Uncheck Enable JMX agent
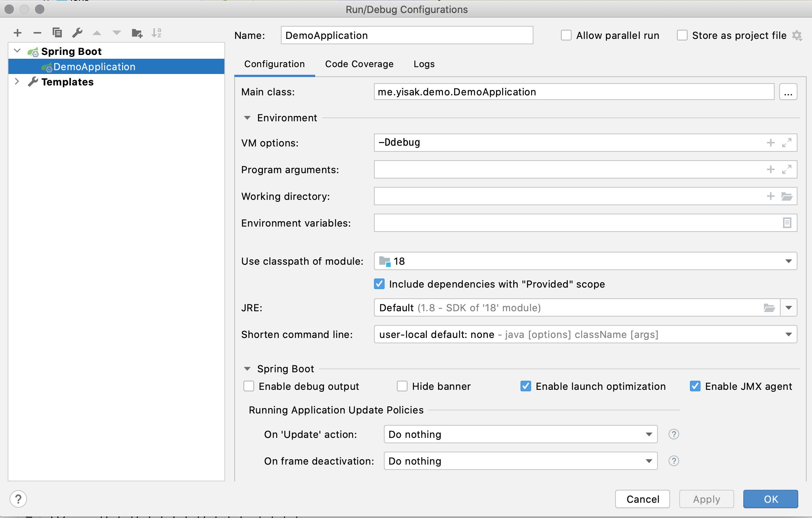Image resolution: width=812 pixels, height=518 pixels. click(x=695, y=386)
